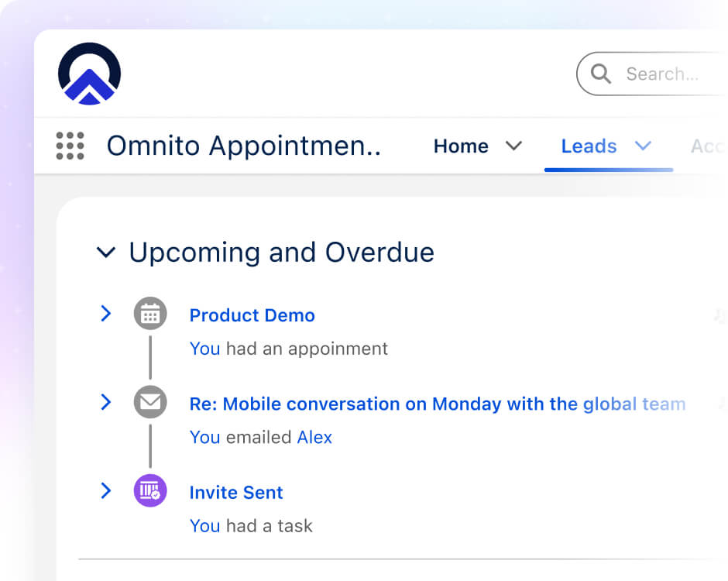Expand the Invite Sent entry
The image size is (728, 581).
tap(106, 490)
